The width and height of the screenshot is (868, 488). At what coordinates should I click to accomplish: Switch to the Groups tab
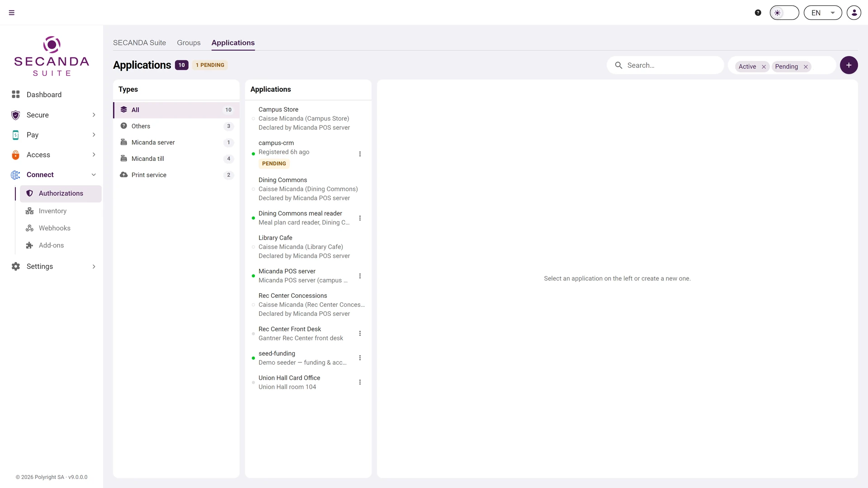click(x=189, y=42)
